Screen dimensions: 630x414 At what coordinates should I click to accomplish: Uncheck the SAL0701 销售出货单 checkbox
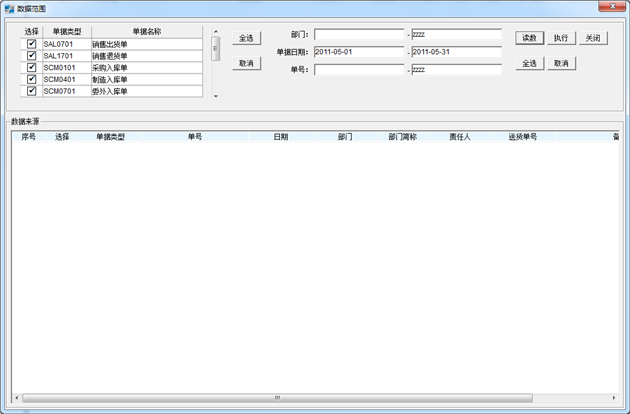32,44
